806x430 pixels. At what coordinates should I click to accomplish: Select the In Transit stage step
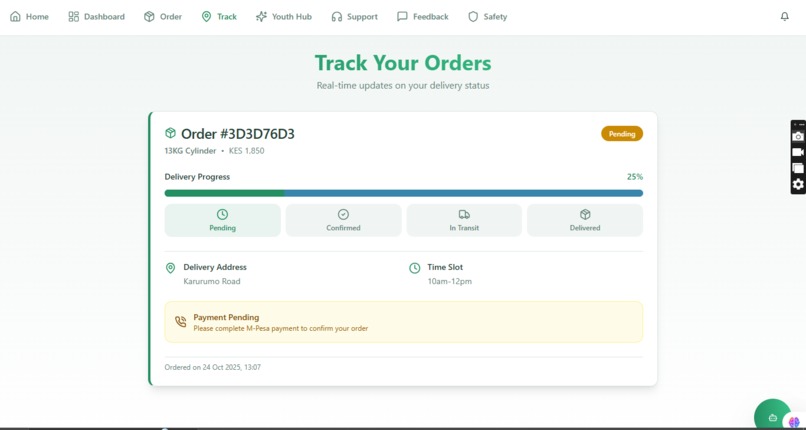pos(464,220)
